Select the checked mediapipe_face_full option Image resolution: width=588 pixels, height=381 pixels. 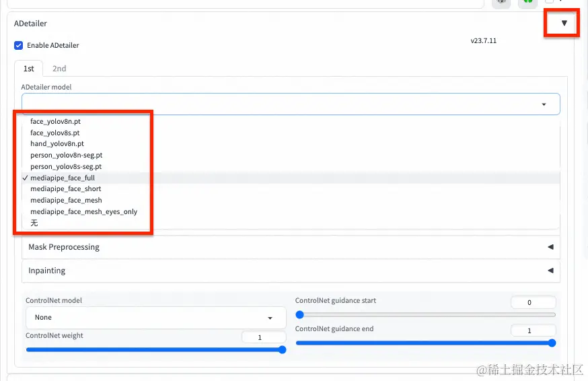291,178
